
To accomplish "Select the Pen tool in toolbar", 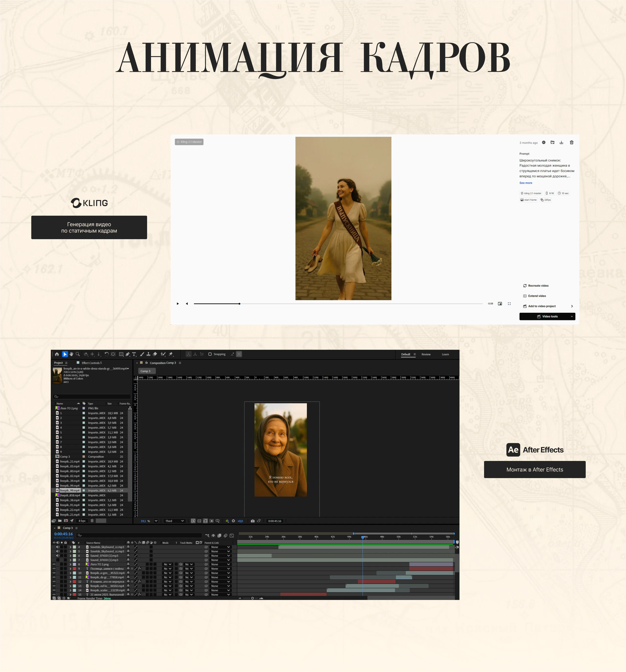I will pyautogui.click(x=127, y=354).
